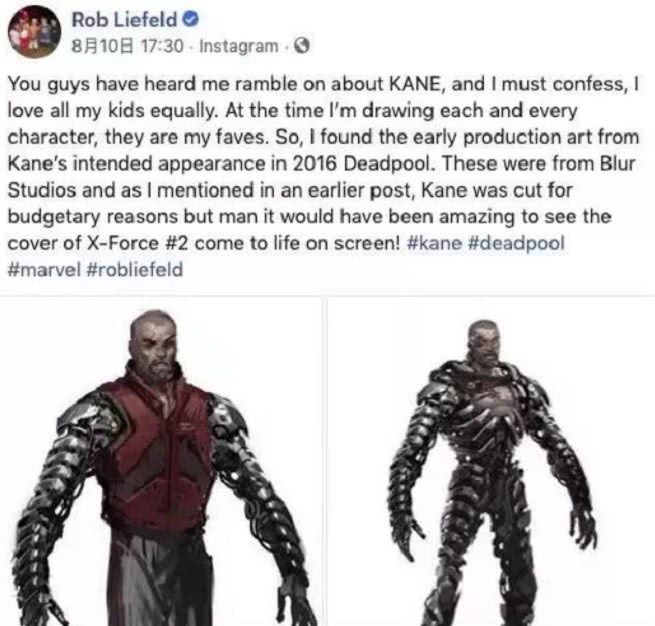Image resolution: width=655 pixels, height=626 pixels.
Task: Open Rob Liefeld's profile picture
Action: (x=34, y=32)
